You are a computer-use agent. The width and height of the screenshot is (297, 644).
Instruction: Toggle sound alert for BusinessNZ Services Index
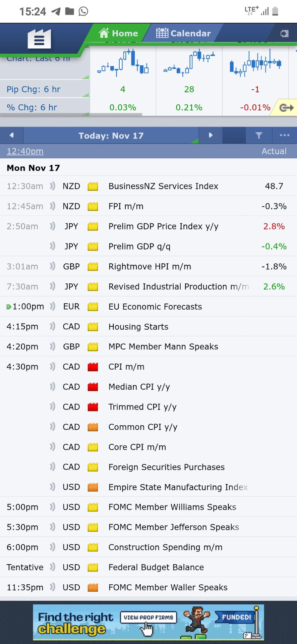tap(52, 186)
